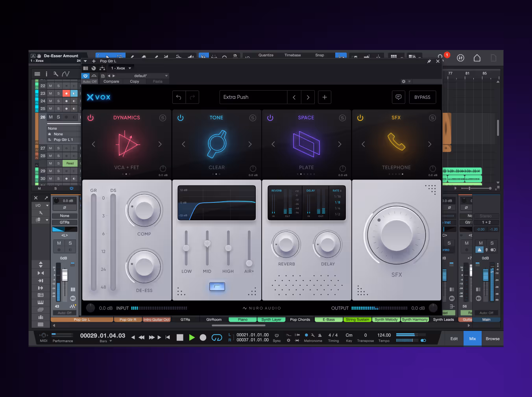The image size is (532, 397).
Task: Click the wrench icon in the left channel panel
Action: [41, 212]
